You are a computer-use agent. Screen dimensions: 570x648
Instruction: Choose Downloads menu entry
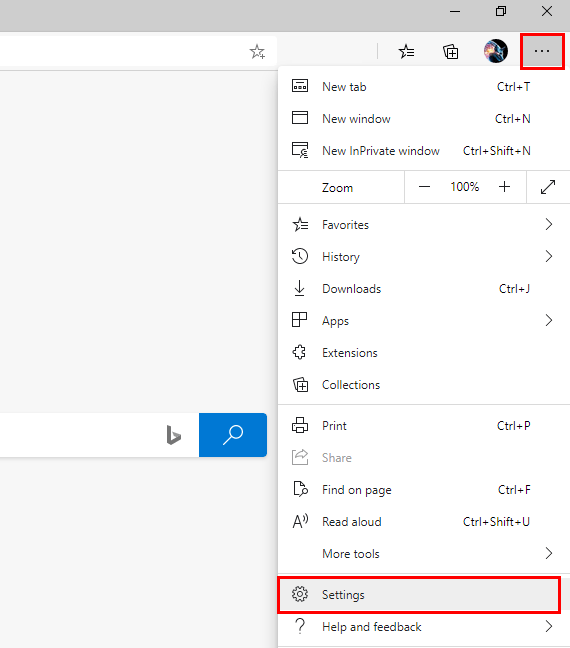[424, 288]
